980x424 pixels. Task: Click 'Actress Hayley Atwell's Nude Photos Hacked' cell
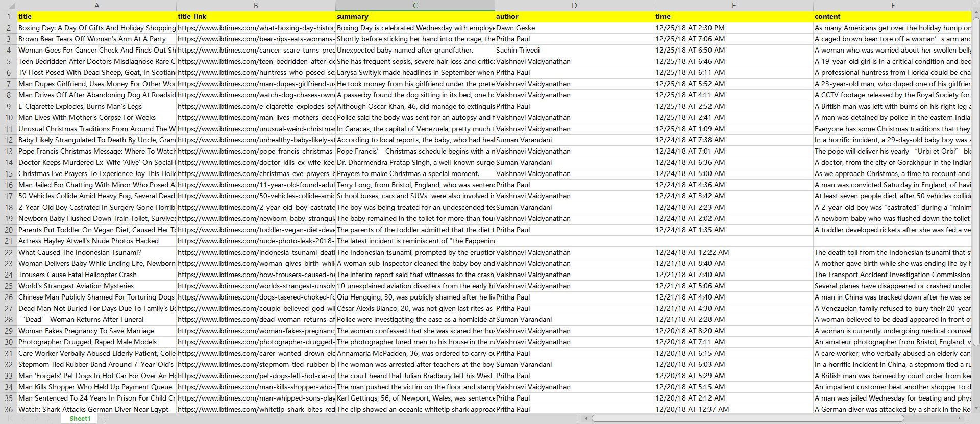point(96,241)
